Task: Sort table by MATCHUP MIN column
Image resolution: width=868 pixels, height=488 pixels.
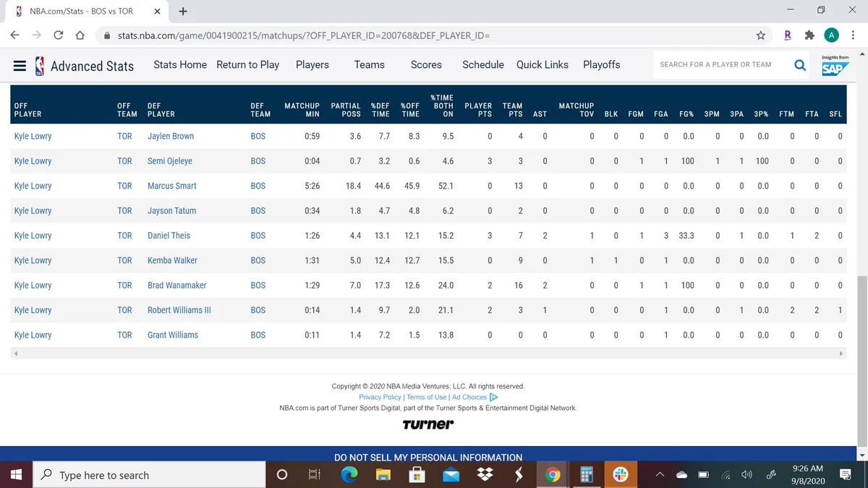Action: [x=302, y=110]
